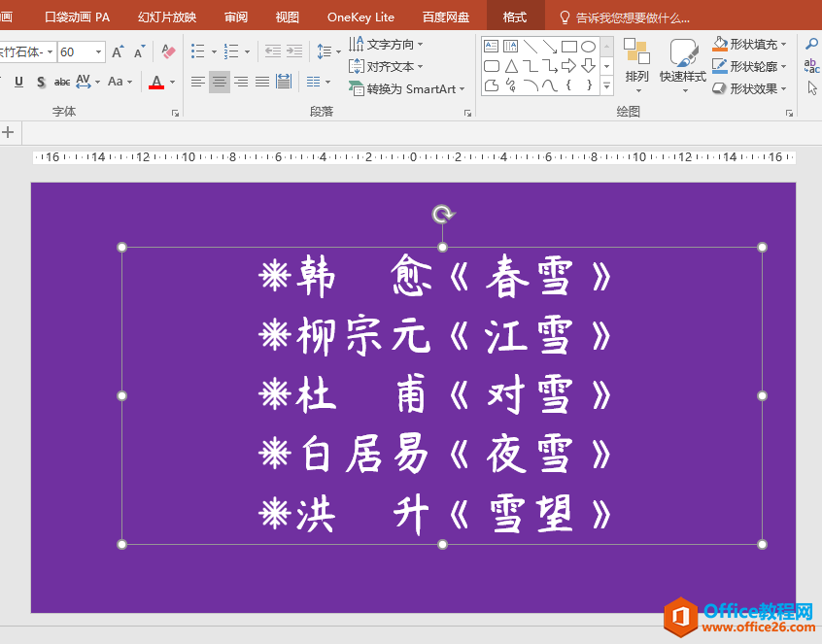Click the Arrange (排列) icon
Screen dimensions: 822x644
coord(636,60)
